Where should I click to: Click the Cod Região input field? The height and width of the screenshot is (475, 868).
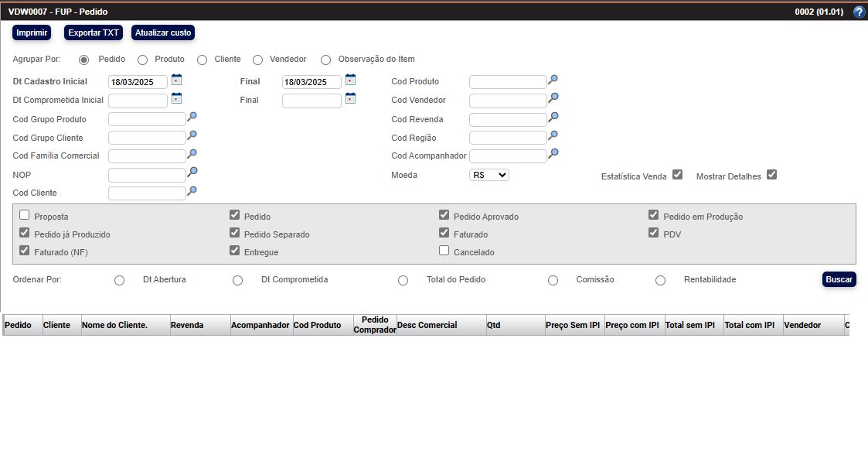(x=507, y=138)
